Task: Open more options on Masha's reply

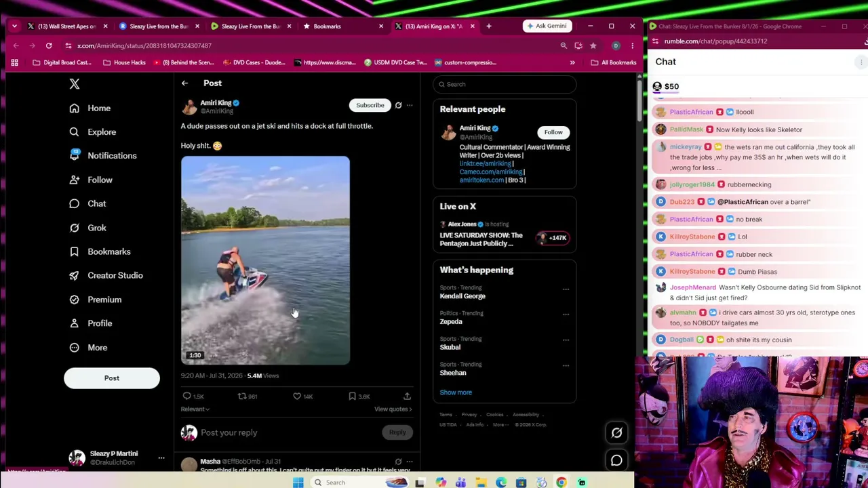Action: pyautogui.click(x=410, y=462)
